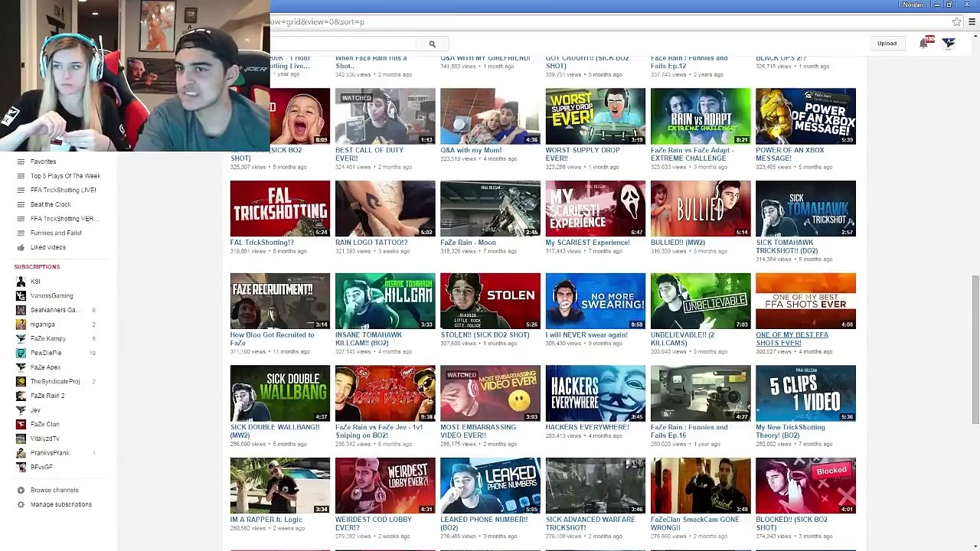980x551 pixels.
Task: Click the FAL TrickShotting video thumbnail
Action: click(280, 209)
